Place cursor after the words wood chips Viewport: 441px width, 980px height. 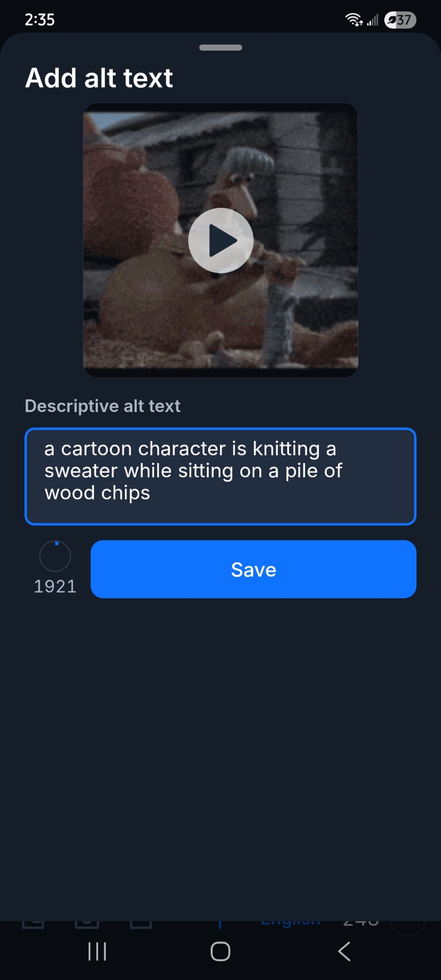pyautogui.click(x=151, y=493)
